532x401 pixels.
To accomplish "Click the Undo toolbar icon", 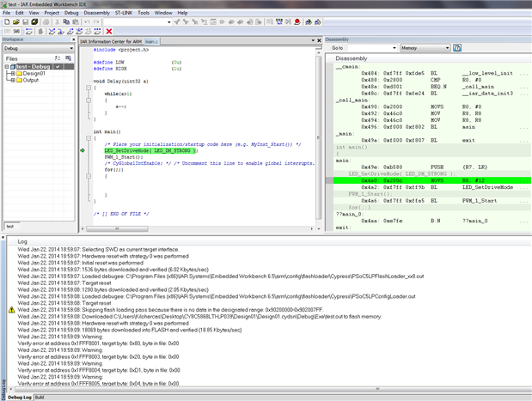I will click(x=86, y=21).
